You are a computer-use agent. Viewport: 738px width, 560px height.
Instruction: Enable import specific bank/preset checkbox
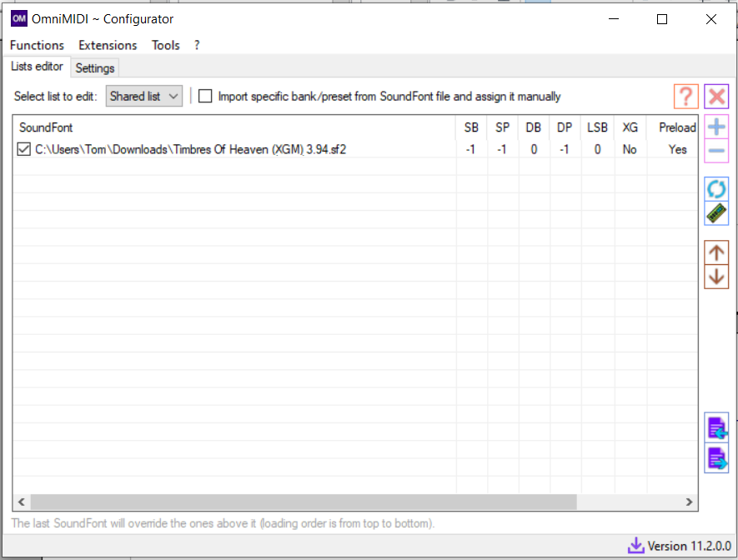(205, 97)
